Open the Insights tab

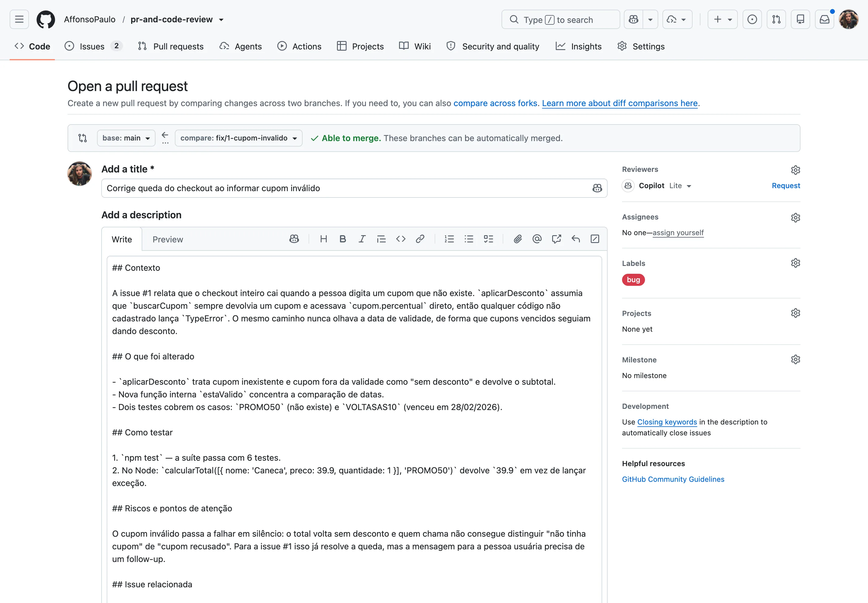click(579, 46)
